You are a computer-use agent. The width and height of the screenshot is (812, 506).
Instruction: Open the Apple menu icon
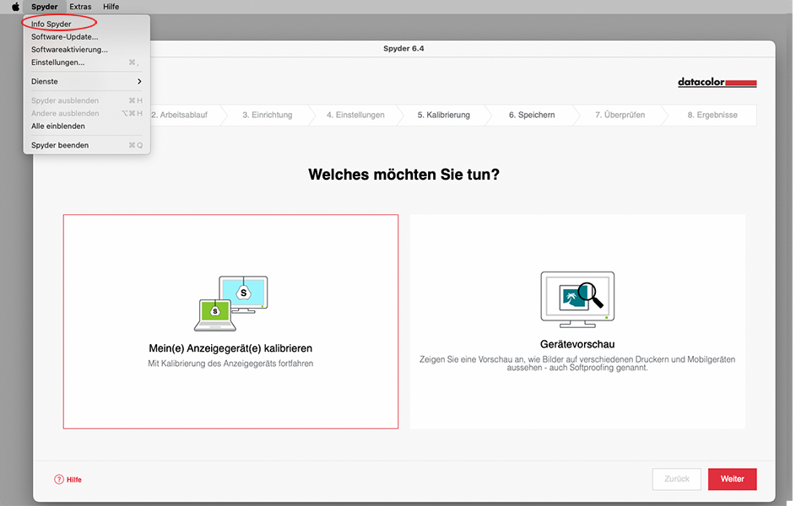pos(15,7)
